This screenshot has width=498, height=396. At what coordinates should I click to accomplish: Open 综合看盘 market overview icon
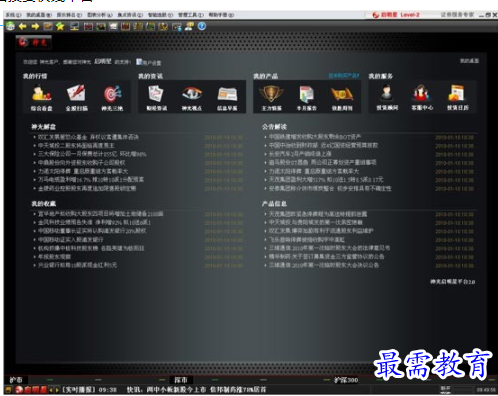tap(41, 98)
